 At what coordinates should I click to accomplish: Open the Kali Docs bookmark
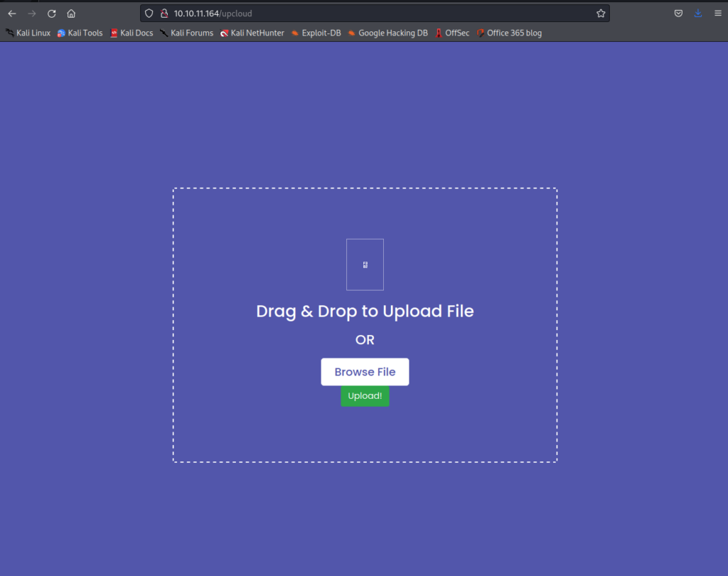click(x=132, y=33)
